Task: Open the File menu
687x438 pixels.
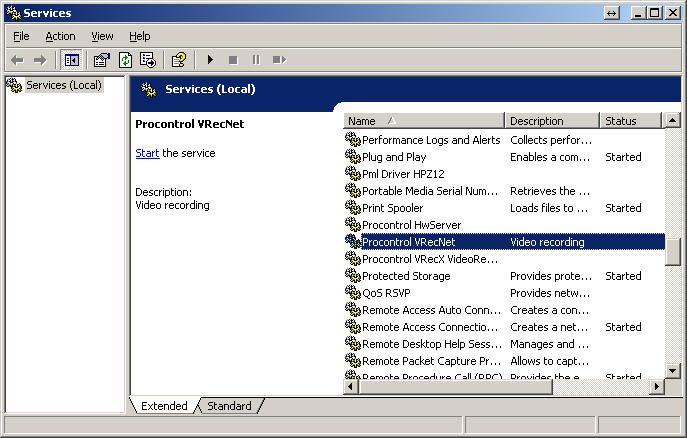Action: click(x=21, y=36)
